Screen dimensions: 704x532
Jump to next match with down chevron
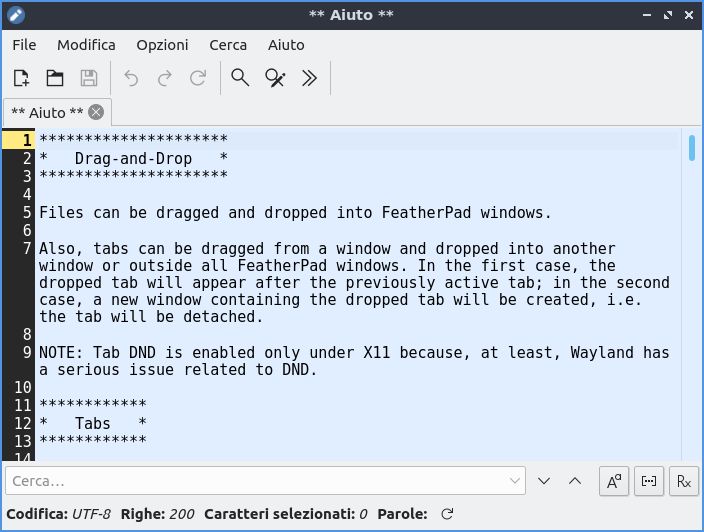coord(544,481)
